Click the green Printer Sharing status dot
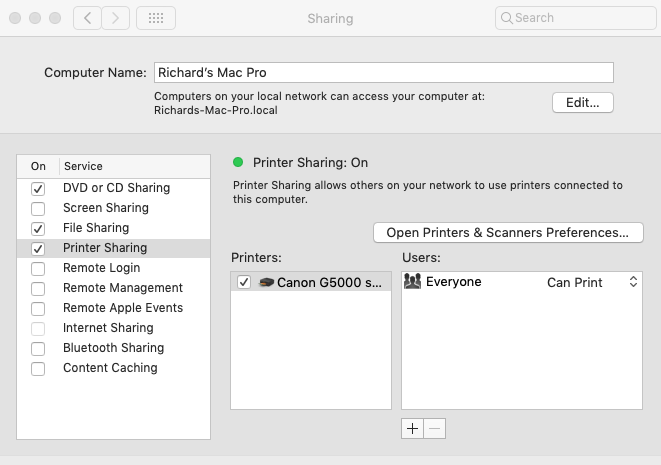The width and height of the screenshot is (661, 465). [238, 162]
